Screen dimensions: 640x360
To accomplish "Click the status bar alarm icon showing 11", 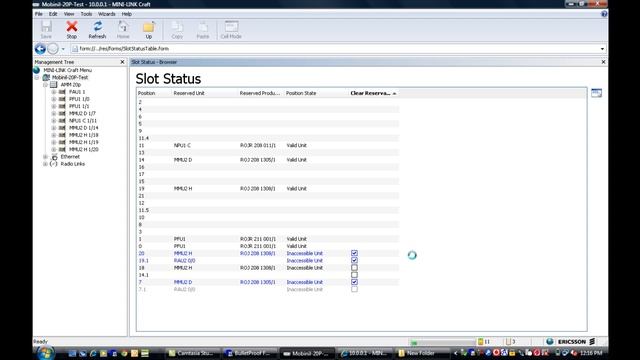I will click(481, 342).
